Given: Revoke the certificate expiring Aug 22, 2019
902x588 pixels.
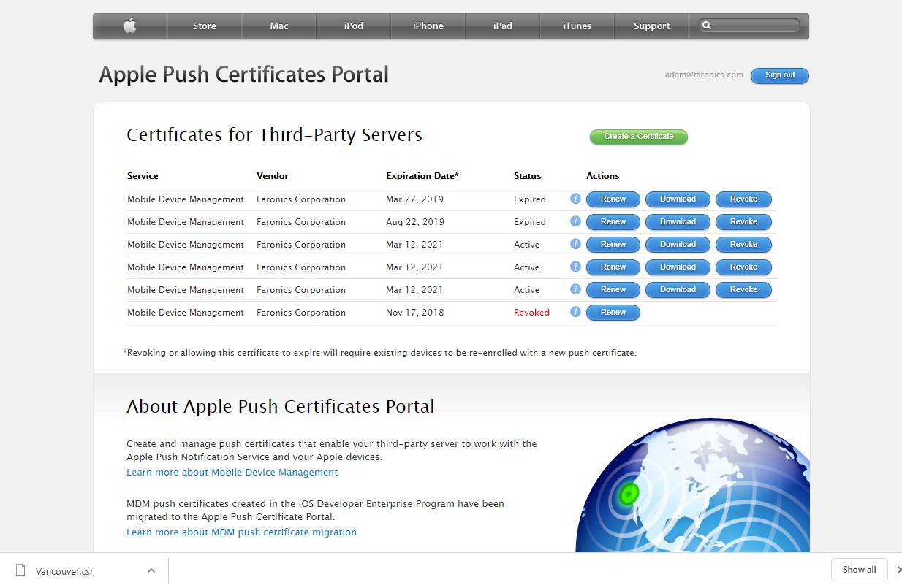Looking at the screenshot, I should tap(743, 222).
